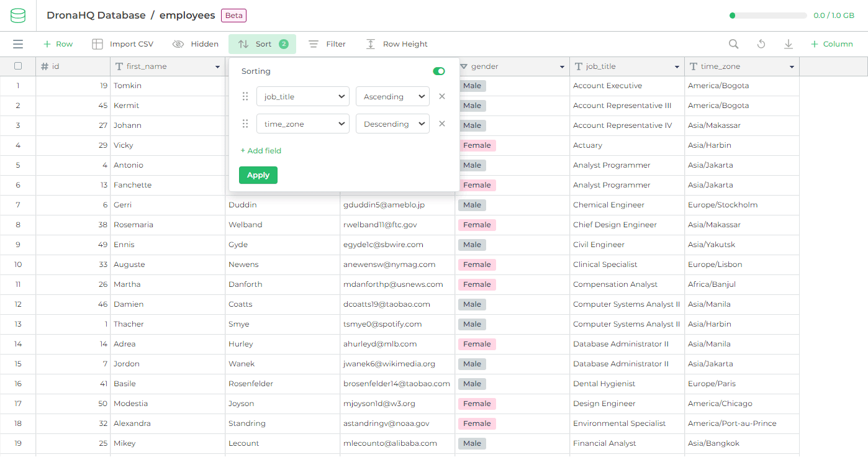The width and height of the screenshot is (868, 457).
Task: Click the first_name column text-type icon
Action: click(x=119, y=66)
